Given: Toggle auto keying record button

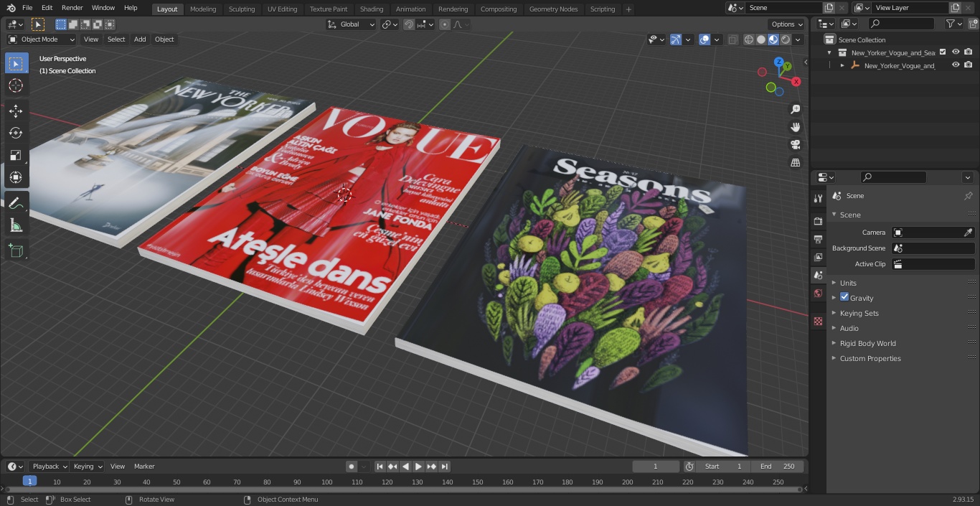Looking at the screenshot, I should coord(352,467).
